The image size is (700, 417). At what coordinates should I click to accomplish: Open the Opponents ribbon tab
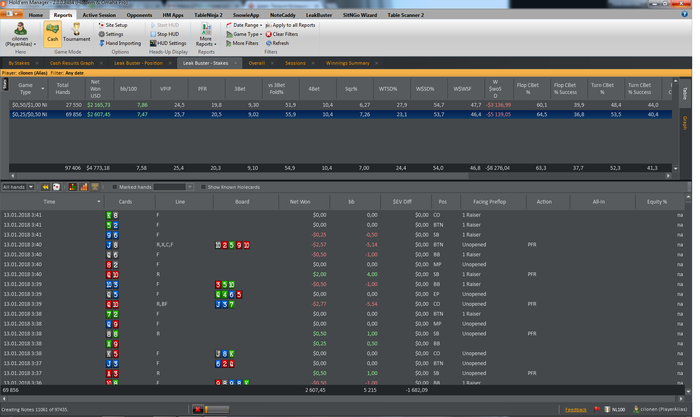pos(139,15)
